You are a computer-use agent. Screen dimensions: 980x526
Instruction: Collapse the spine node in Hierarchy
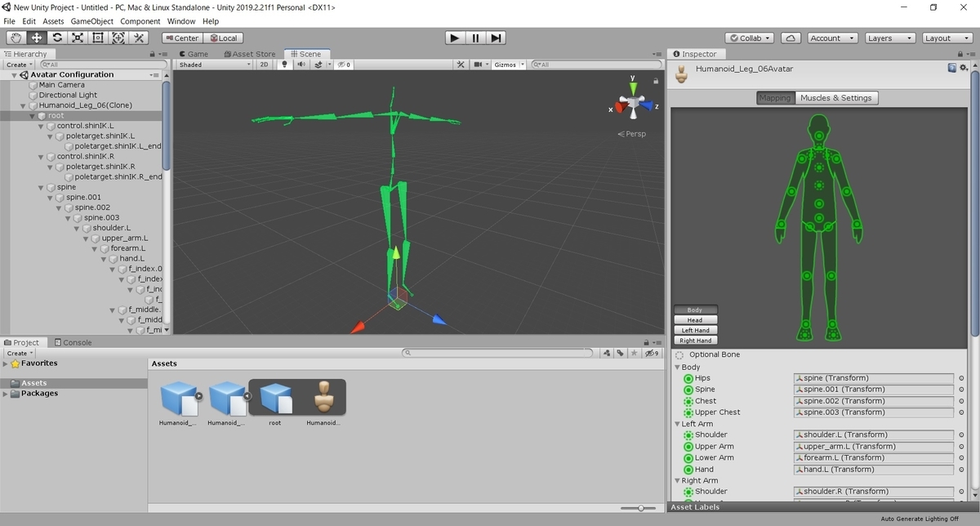coord(42,187)
